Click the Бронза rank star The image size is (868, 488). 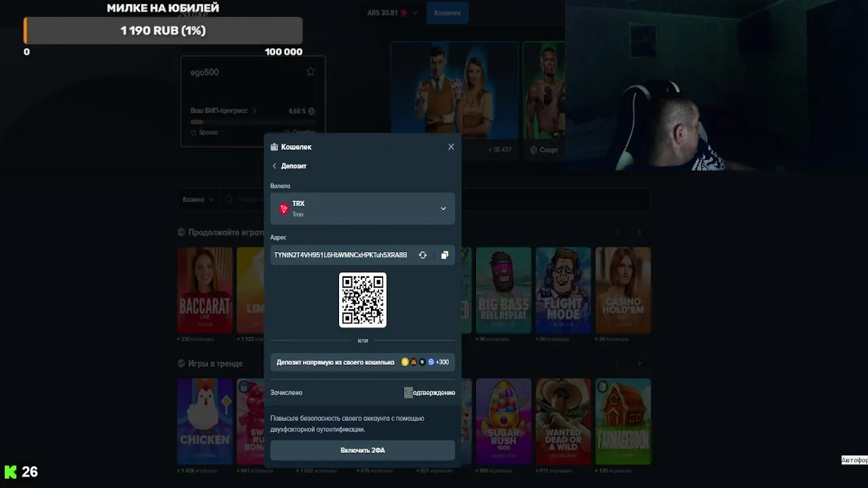tap(195, 132)
